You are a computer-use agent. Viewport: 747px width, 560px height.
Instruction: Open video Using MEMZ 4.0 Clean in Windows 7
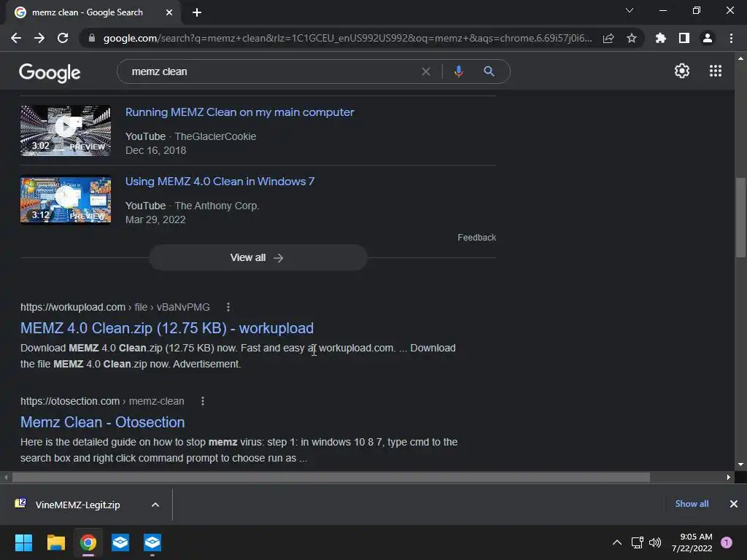point(220,182)
